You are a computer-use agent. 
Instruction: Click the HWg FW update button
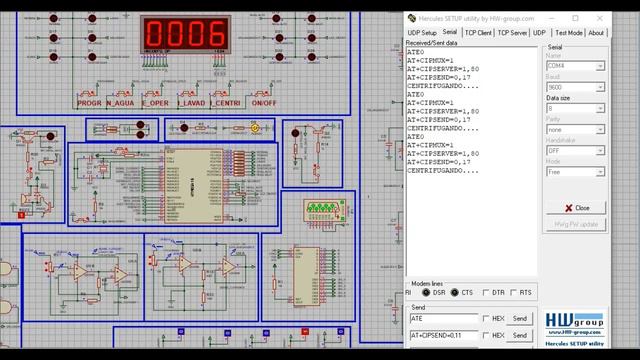[x=576, y=224]
